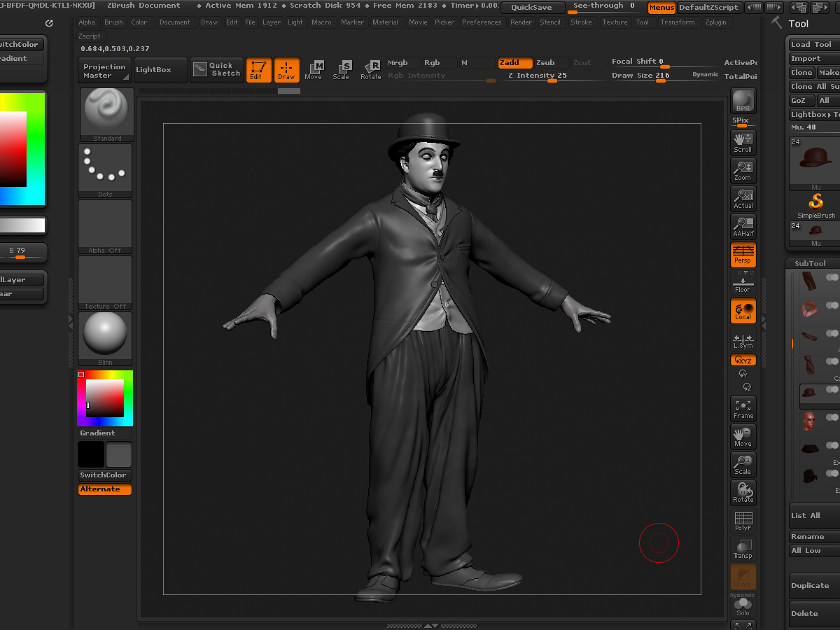Pick a color in the color picker square
Screen dimensions: 840x630
pos(105,398)
